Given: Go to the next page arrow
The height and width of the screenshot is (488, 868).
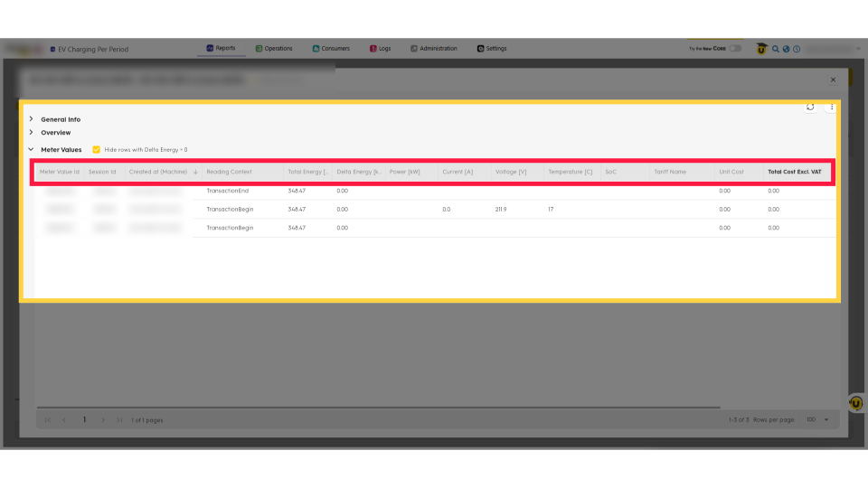Looking at the screenshot, I should pyautogui.click(x=103, y=419).
